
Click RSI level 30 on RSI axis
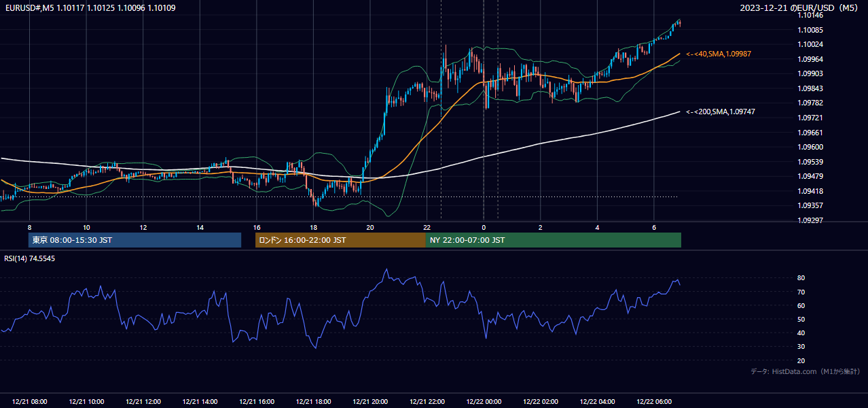(801, 347)
